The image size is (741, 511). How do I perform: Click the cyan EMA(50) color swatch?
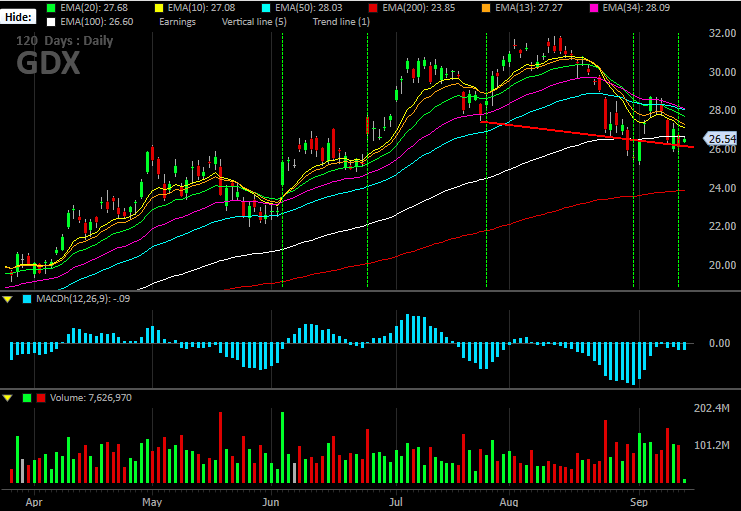coord(267,8)
